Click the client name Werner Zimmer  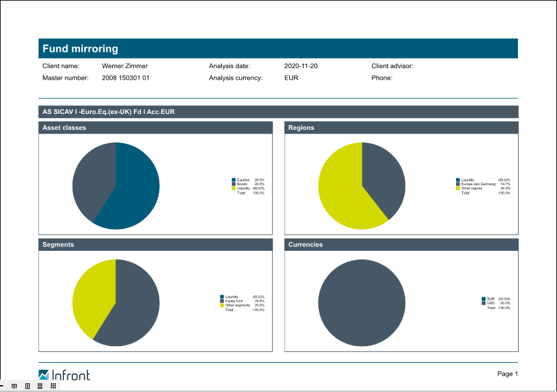(x=125, y=66)
